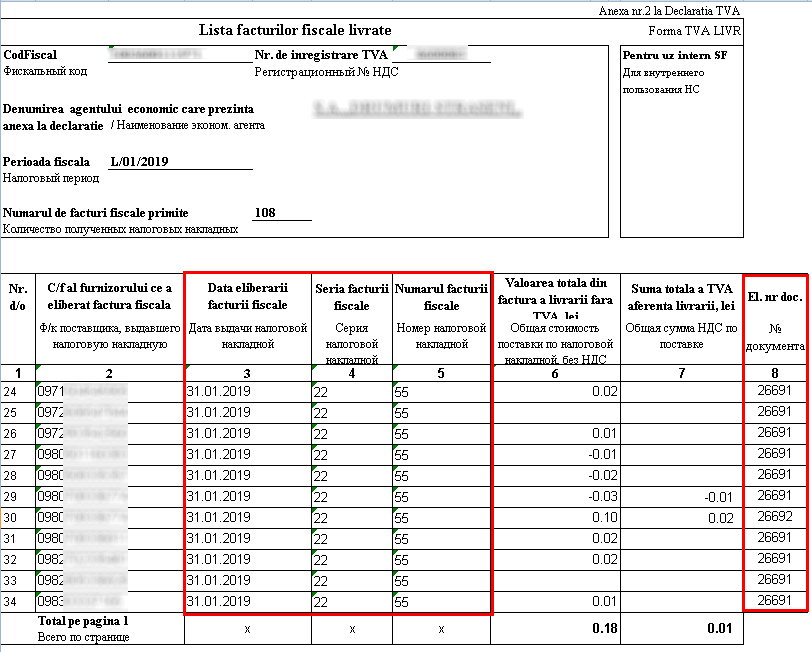Select the "Nr. d/o" column header
Viewport: 812px width, 652px height.
point(18,297)
